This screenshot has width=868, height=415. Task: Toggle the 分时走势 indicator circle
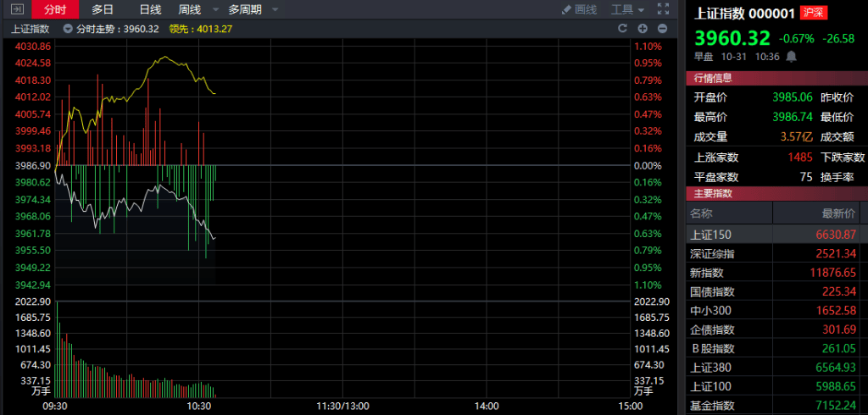point(68,28)
